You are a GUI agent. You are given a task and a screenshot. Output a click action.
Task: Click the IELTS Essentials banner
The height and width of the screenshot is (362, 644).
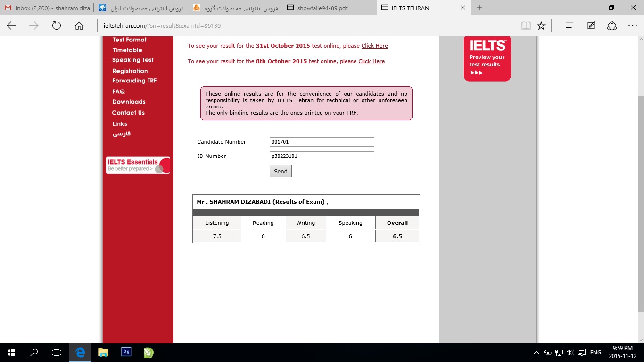coord(138,165)
